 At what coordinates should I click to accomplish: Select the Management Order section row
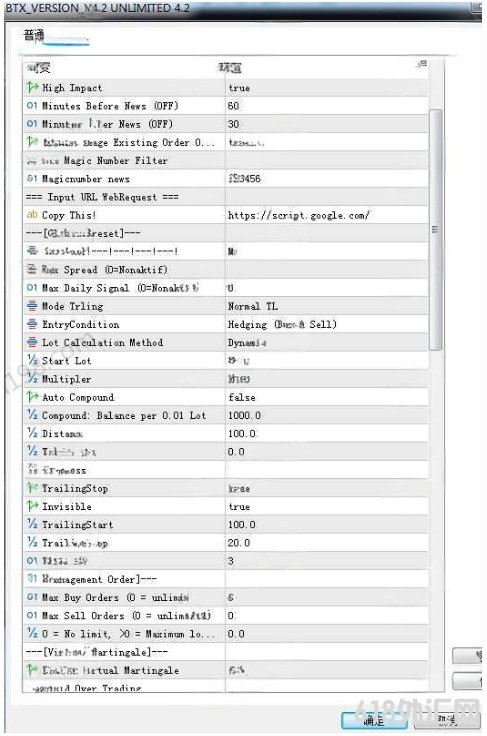(226, 579)
